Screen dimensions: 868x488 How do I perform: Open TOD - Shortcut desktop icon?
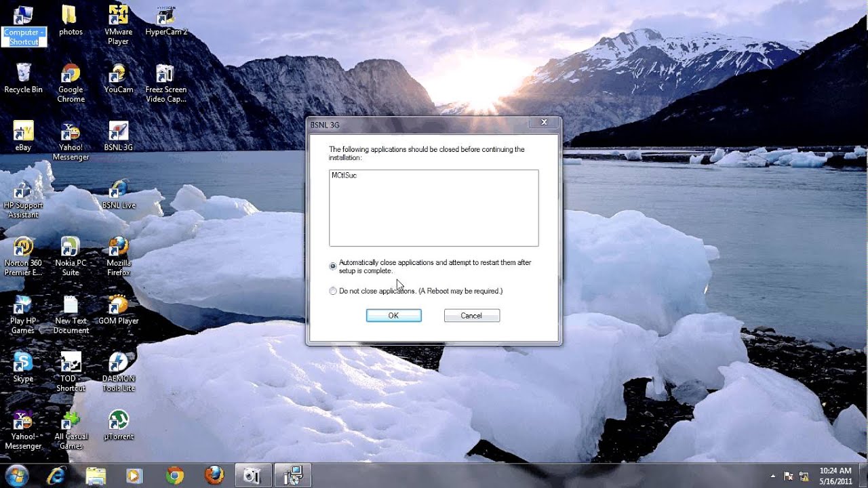71,372
